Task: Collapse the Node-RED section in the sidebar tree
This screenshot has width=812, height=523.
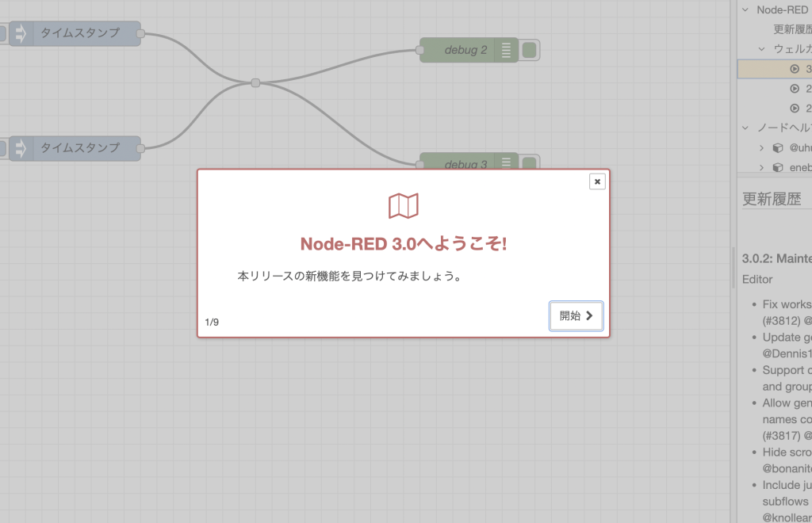Action: (745, 10)
